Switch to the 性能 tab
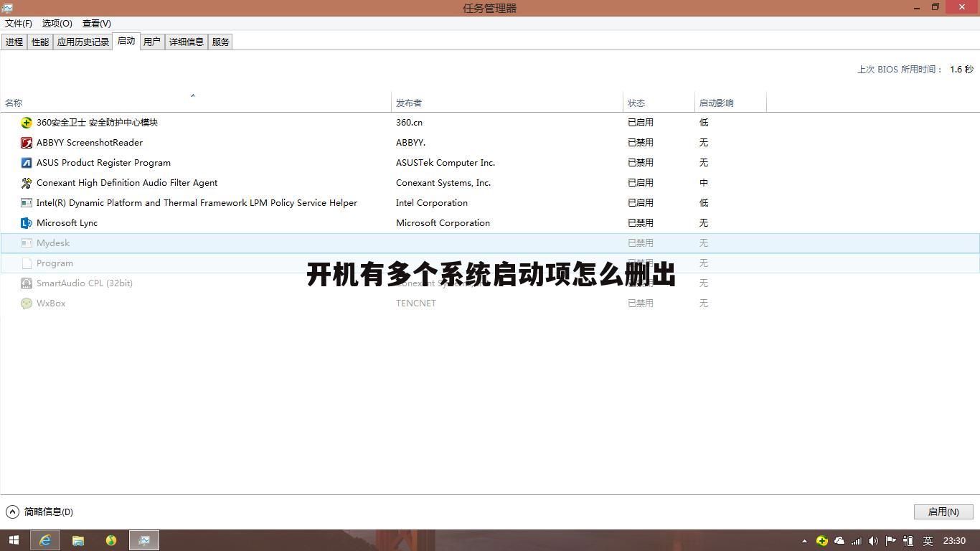This screenshot has width=980, height=551. tap(40, 42)
